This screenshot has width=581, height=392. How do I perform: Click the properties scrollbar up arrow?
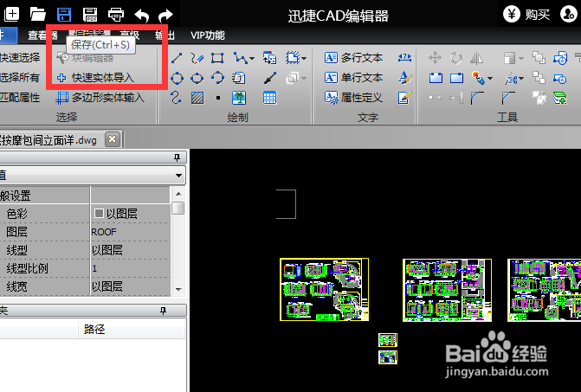178,194
